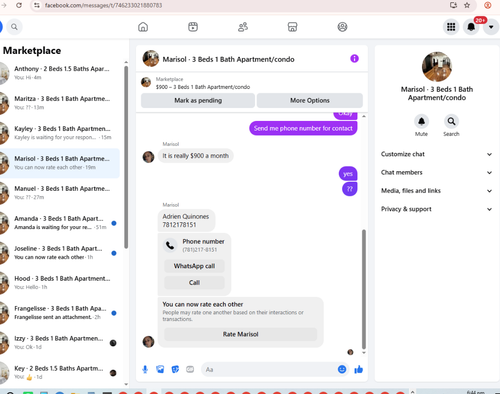Click the chat message scrollbar
500x394 pixels.
point(364,289)
